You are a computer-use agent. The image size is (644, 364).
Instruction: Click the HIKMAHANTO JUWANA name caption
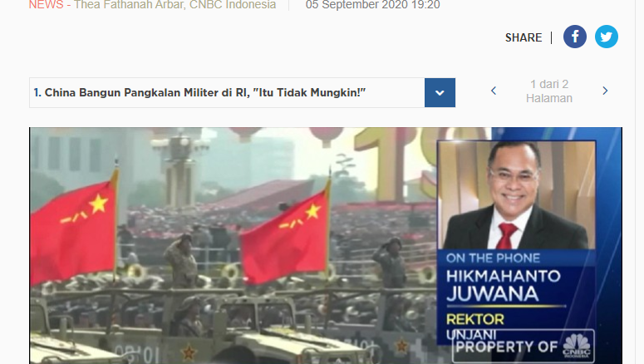point(503,286)
